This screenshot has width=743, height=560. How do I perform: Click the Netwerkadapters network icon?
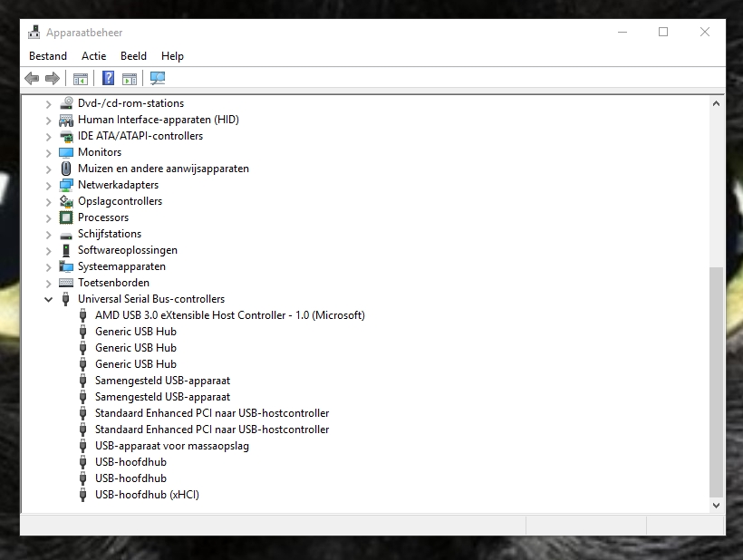[x=66, y=185]
